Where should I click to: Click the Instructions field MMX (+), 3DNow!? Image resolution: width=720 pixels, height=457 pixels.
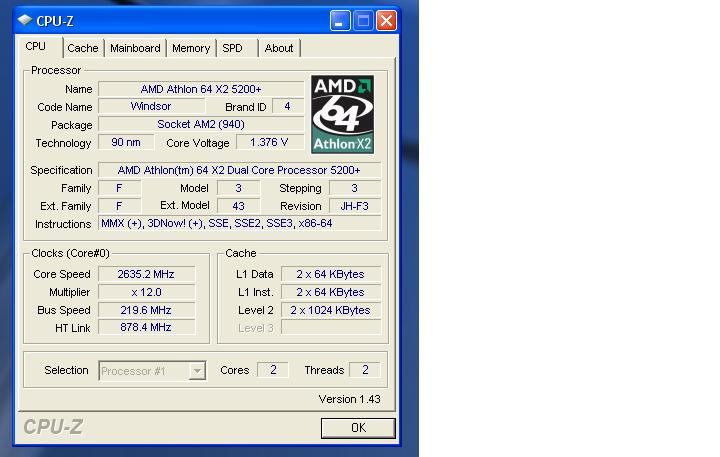[x=239, y=224]
